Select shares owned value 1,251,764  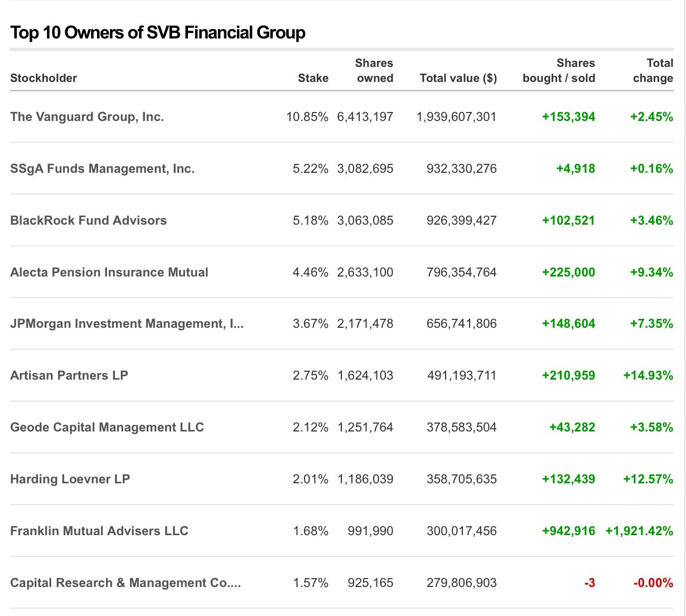[365, 428]
